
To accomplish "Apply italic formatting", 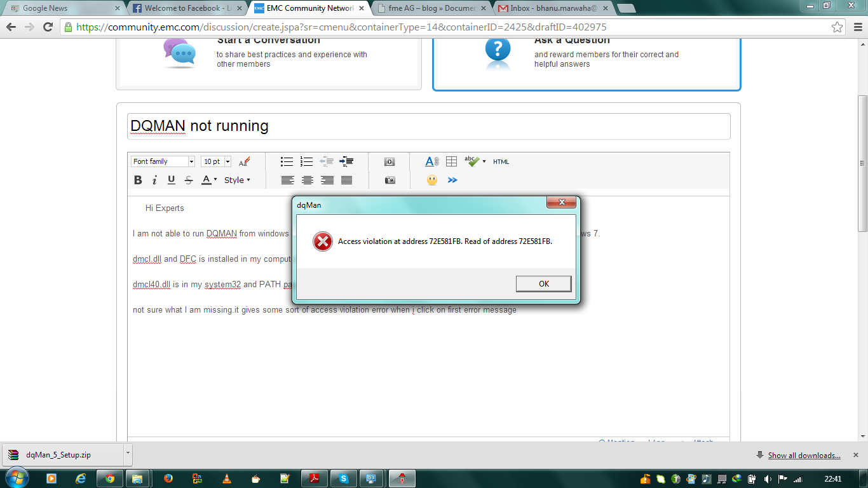I will [x=154, y=180].
